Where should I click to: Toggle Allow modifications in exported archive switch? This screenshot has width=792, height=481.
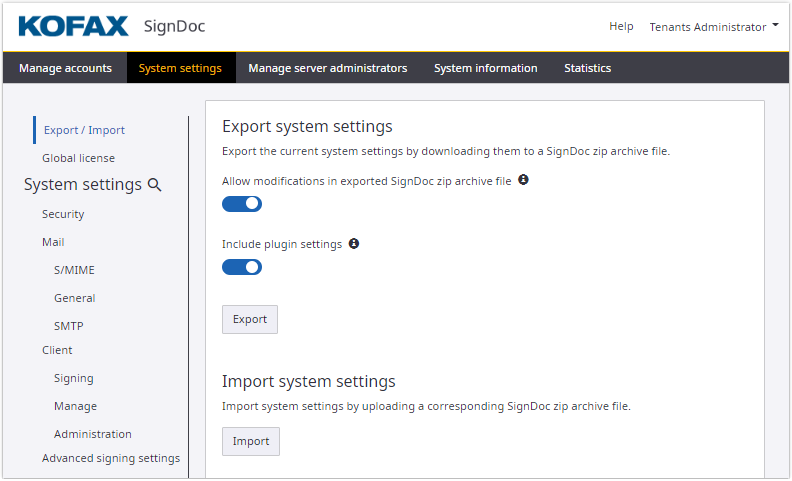pyautogui.click(x=242, y=204)
